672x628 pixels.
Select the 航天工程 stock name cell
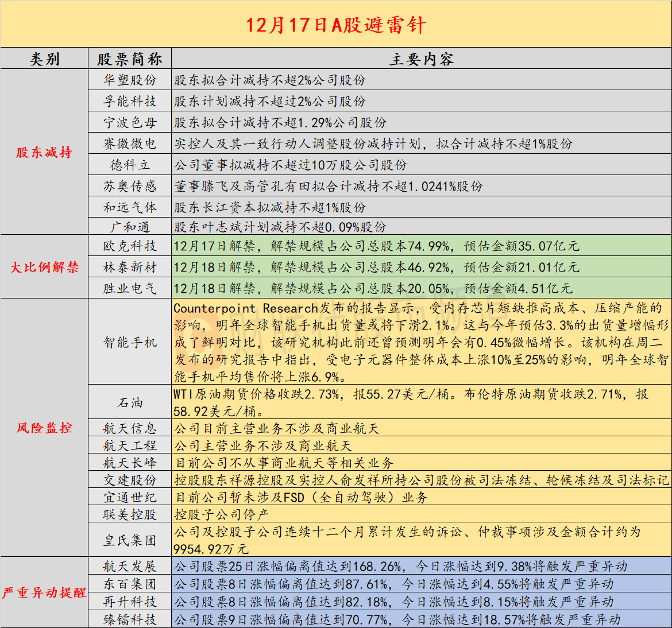click(x=130, y=445)
